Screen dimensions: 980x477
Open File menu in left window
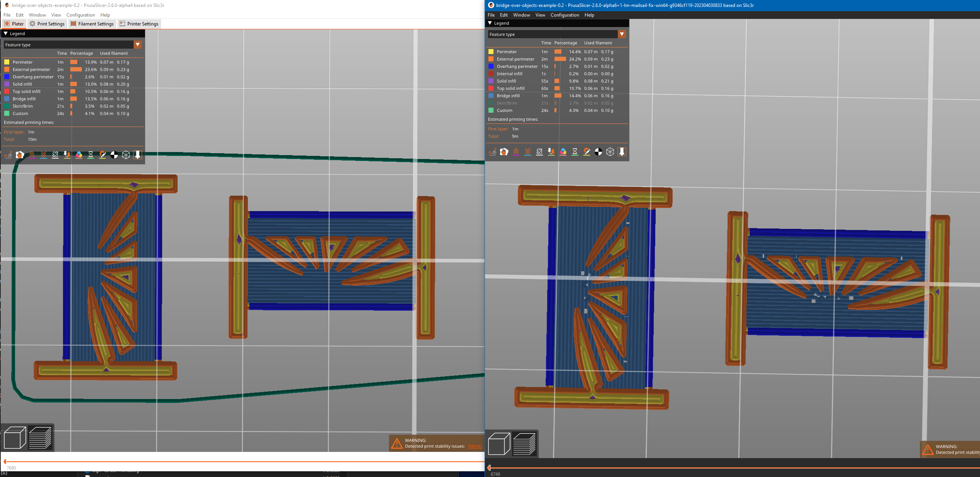point(7,15)
